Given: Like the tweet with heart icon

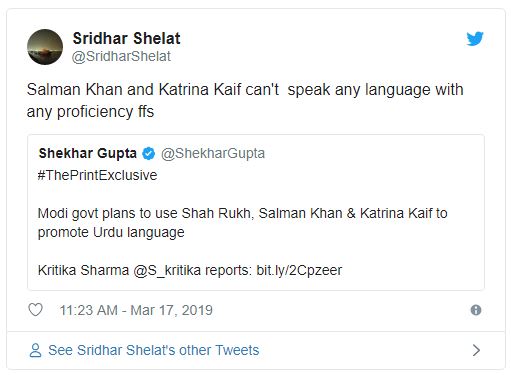Looking at the screenshot, I should (x=35, y=310).
